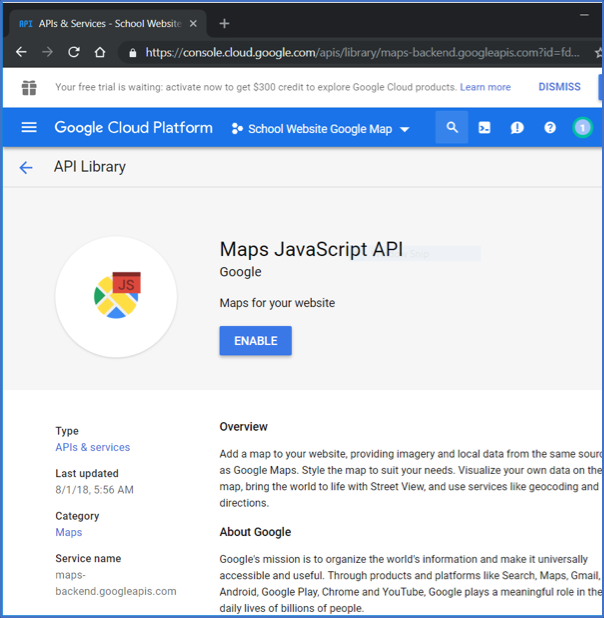Open a new browser tab
Viewport: 604px width, 618px height.
pos(224,23)
